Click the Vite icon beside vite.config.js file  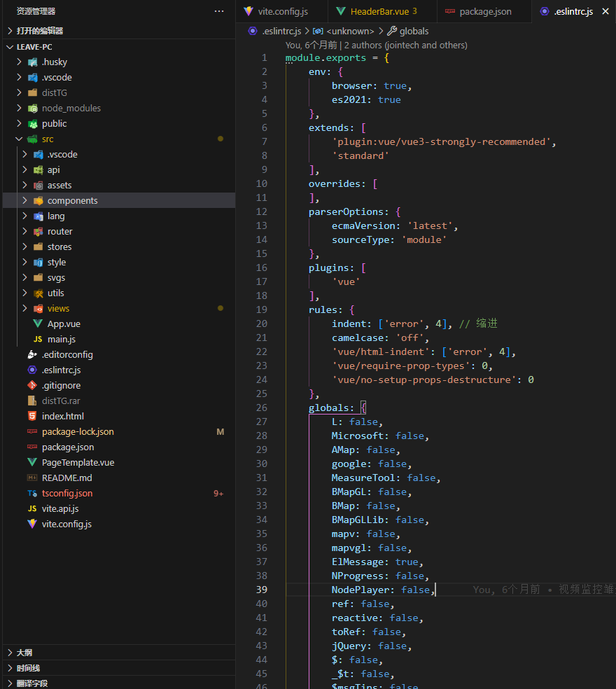point(32,524)
